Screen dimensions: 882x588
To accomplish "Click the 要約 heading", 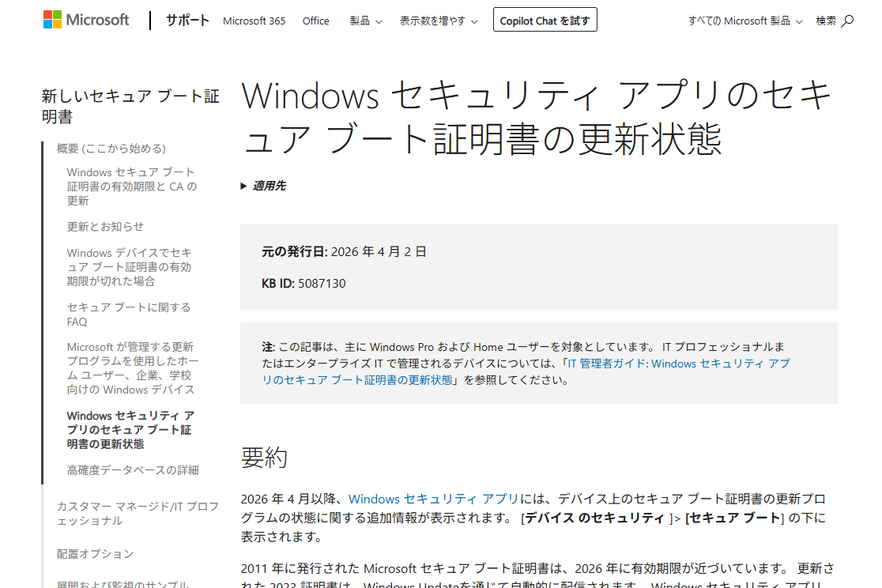I will 264,458.
